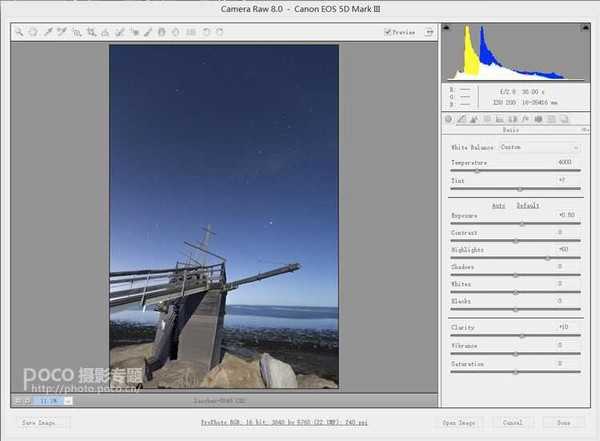Toggle shadow clipping warning in histogram
The image size is (600, 441).
click(x=447, y=28)
